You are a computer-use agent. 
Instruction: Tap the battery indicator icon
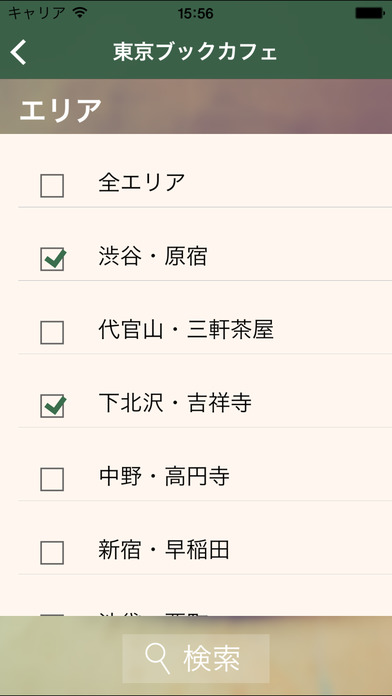pyautogui.click(x=369, y=13)
